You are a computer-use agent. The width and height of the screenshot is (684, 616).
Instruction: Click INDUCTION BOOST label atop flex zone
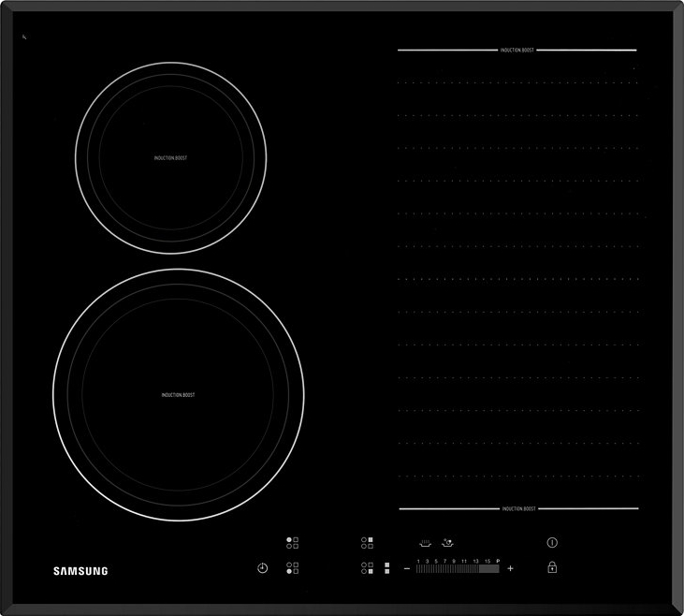[517, 51]
